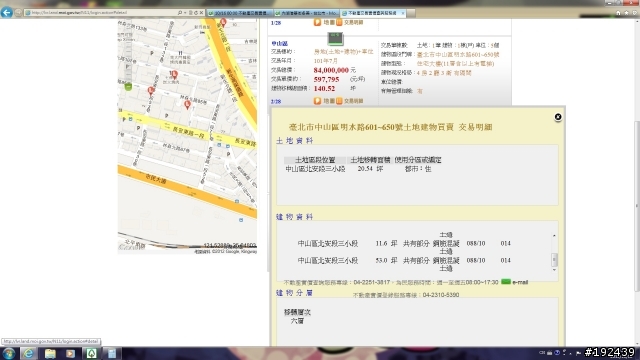Open the 交易明細 link in the 2/28 row
Image resolution: width=640 pixels, height=360 pixels.
[353, 101]
